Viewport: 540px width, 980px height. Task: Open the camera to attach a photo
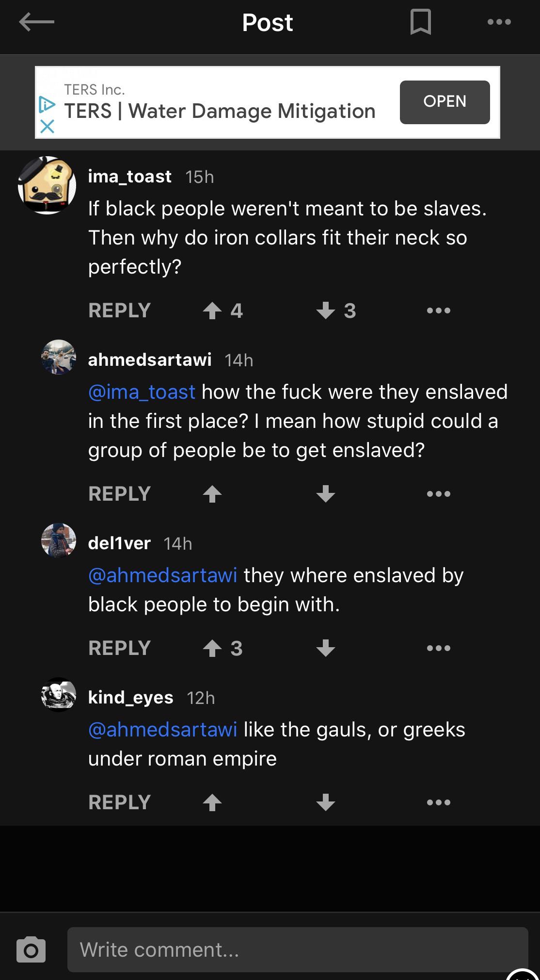[x=31, y=948]
